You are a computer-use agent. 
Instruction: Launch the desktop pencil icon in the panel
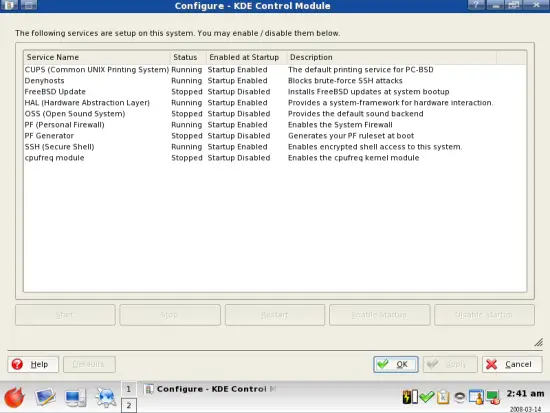tap(45, 398)
